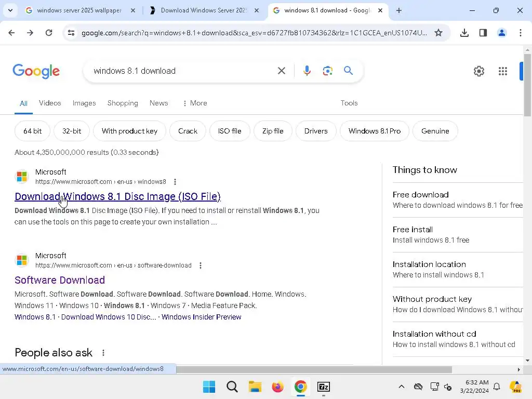Expand Installation without cd item
Image resolution: width=532 pixels, height=399 pixels.
[x=458, y=339]
